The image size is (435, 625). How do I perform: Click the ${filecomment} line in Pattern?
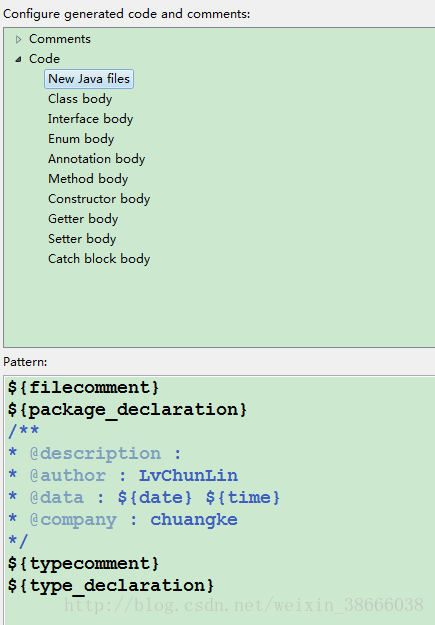(83, 388)
